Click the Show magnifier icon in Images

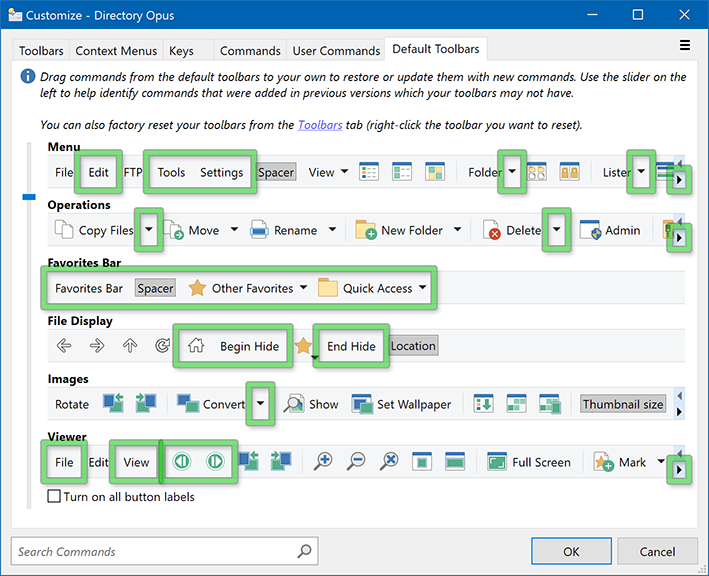pyautogui.click(x=294, y=404)
